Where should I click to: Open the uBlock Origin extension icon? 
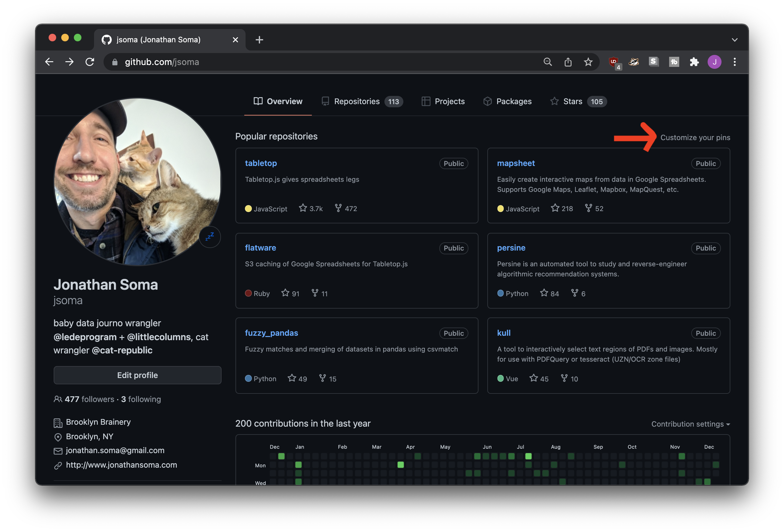614,62
